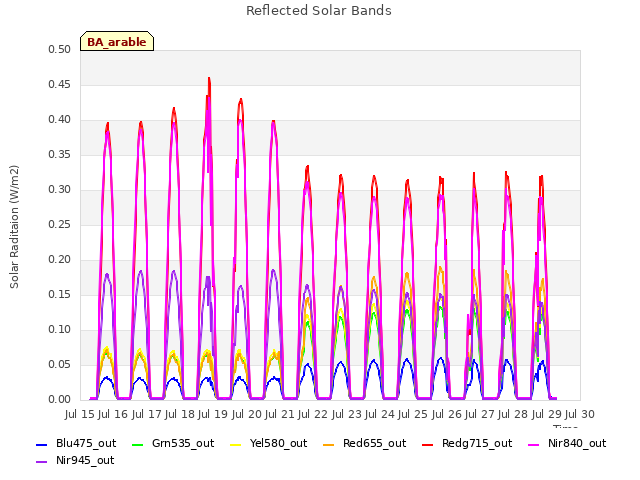Viewport: 640px width, 480px height.
Task: Click the BA_arable annotation box
Action: 117,41
